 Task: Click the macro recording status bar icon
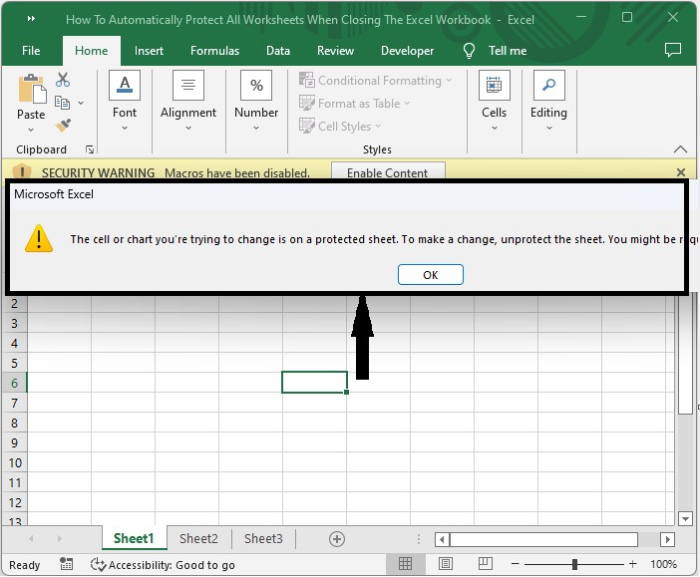tap(67, 564)
